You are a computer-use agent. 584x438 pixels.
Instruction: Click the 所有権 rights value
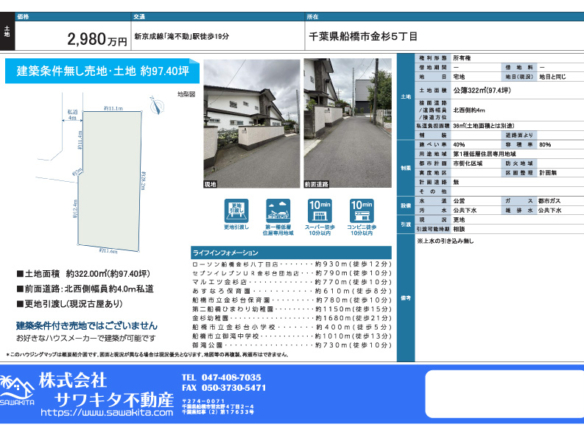(462, 58)
